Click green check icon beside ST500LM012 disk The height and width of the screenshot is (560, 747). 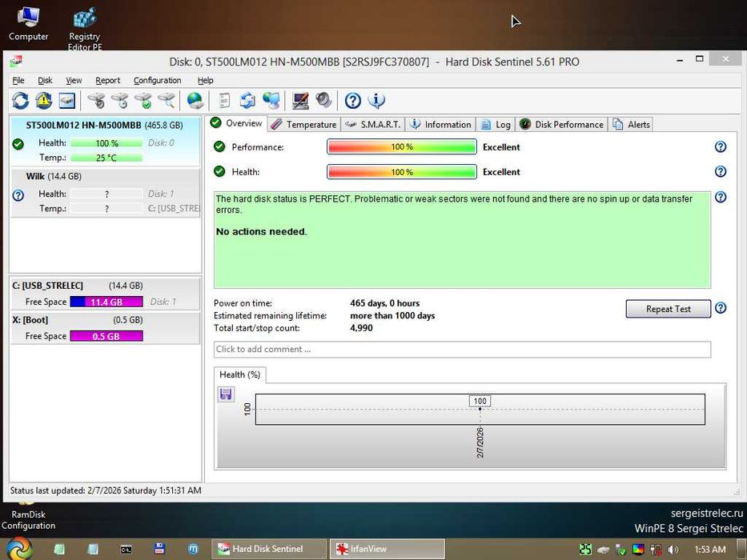click(18, 144)
